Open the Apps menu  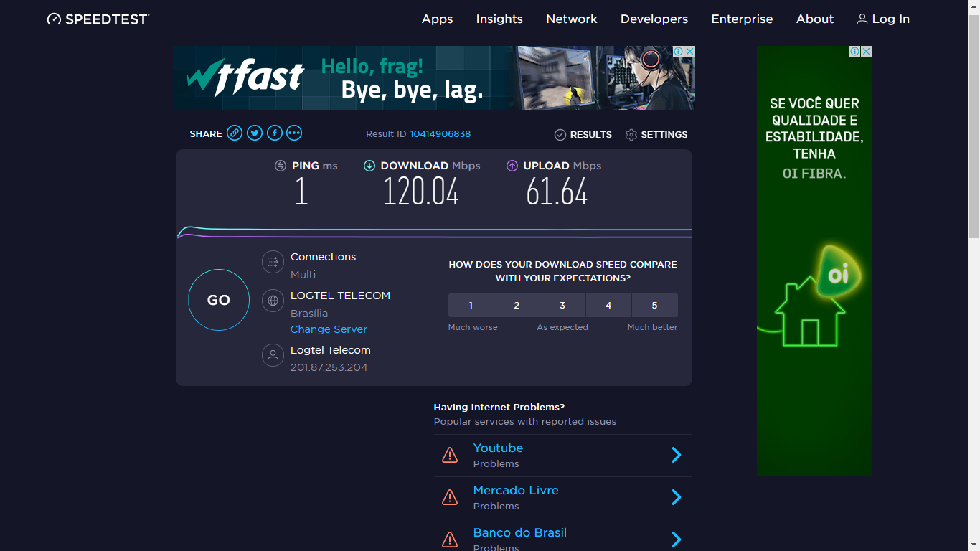(438, 19)
